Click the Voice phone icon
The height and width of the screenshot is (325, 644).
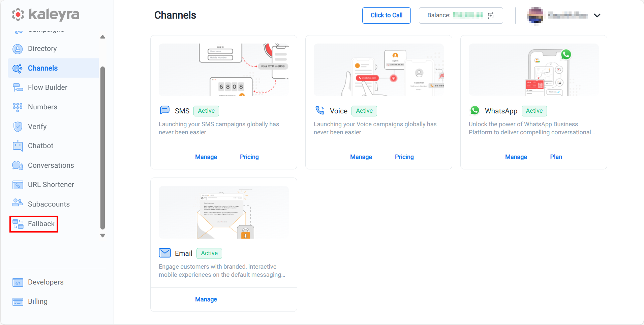click(x=320, y=110)
